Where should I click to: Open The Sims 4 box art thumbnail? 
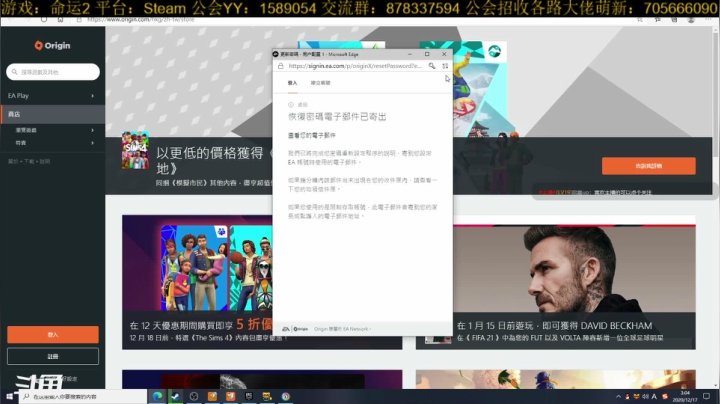[135, 151]
